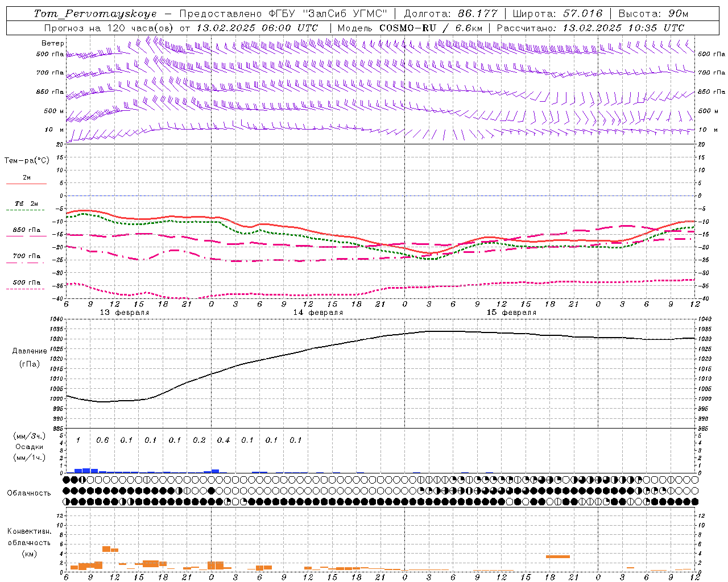Viewport: 728px width, 582px height.
Task: Click the Облачность row label
Action: pos(29,493)
